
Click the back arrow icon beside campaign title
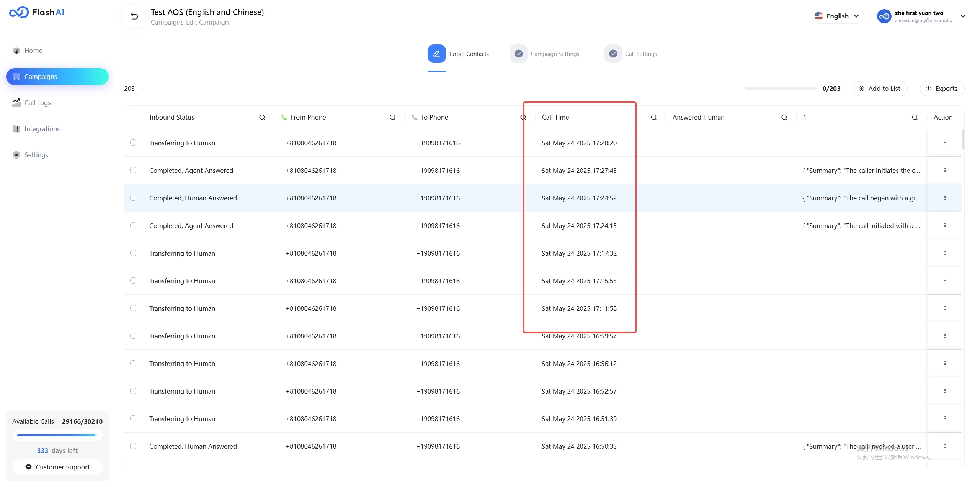pyautogui.click(x=134, y=16)
